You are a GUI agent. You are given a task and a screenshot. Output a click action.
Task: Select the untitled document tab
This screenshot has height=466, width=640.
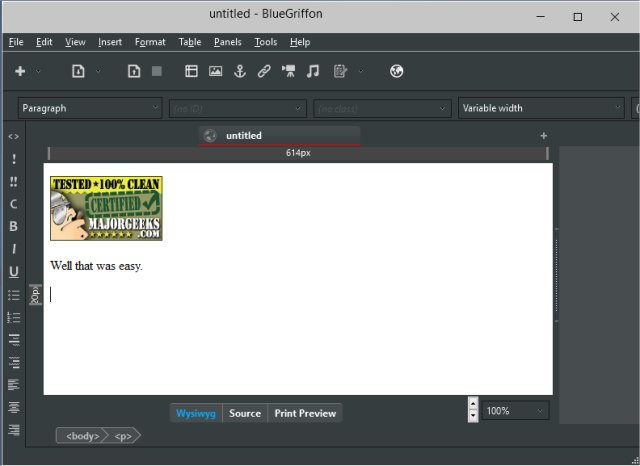tap(280, 135)
